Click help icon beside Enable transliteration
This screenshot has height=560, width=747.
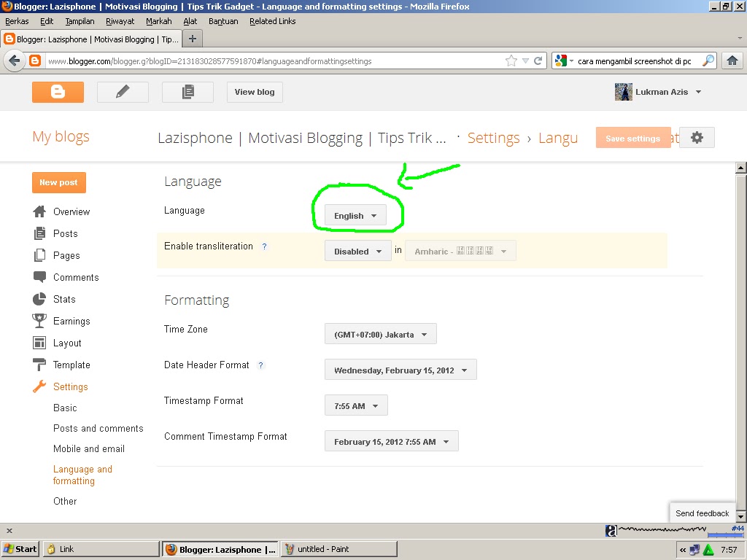coord(264,246)
